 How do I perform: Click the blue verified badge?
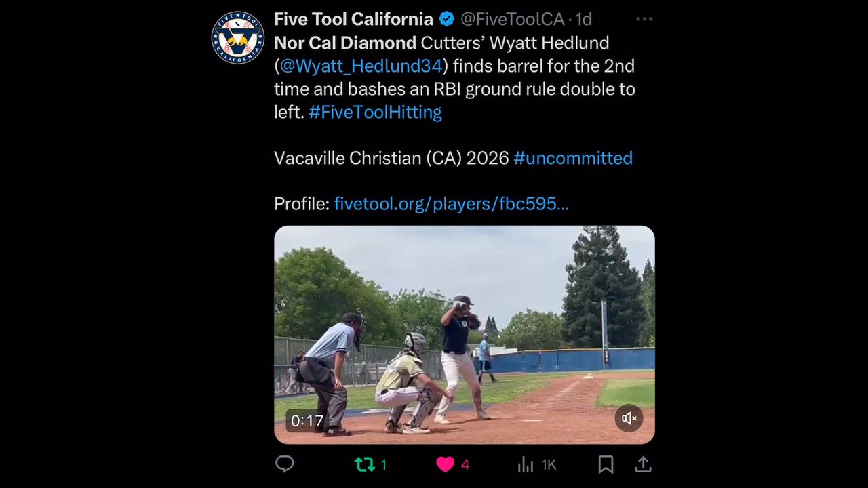[x=447, y=19]
